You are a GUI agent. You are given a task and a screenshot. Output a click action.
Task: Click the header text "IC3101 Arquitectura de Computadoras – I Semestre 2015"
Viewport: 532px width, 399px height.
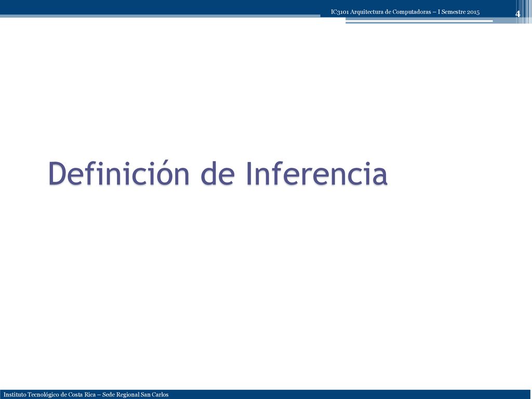tap(405, 12)
